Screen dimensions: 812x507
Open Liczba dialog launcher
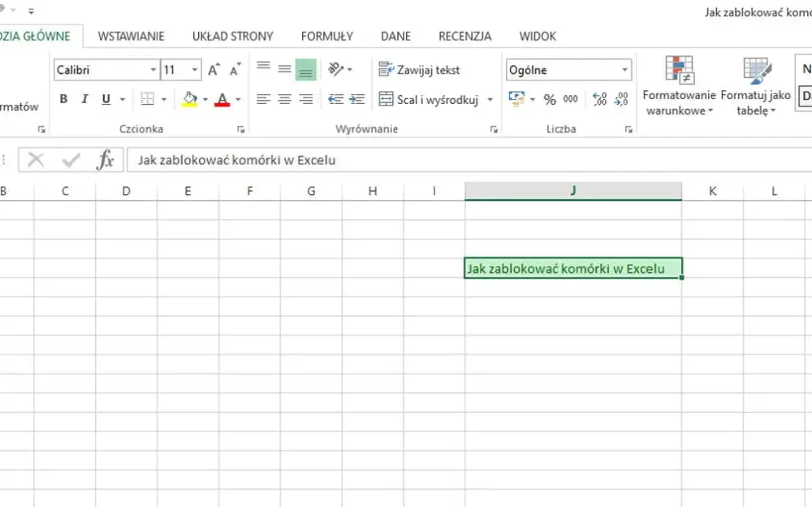tap(628, 130)
